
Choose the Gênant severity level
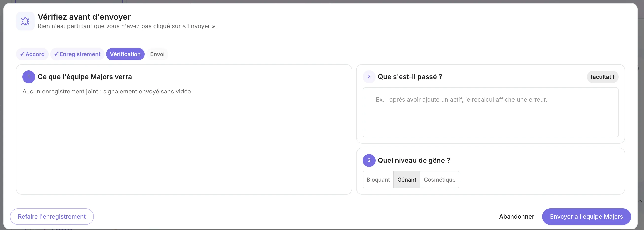[x=407, y=180]
